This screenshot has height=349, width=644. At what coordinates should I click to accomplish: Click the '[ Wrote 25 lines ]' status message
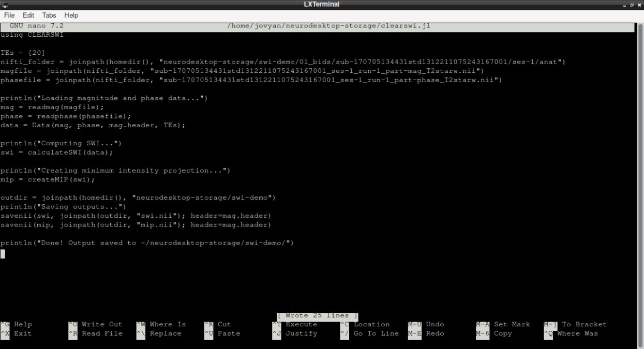tap(317, 315)
